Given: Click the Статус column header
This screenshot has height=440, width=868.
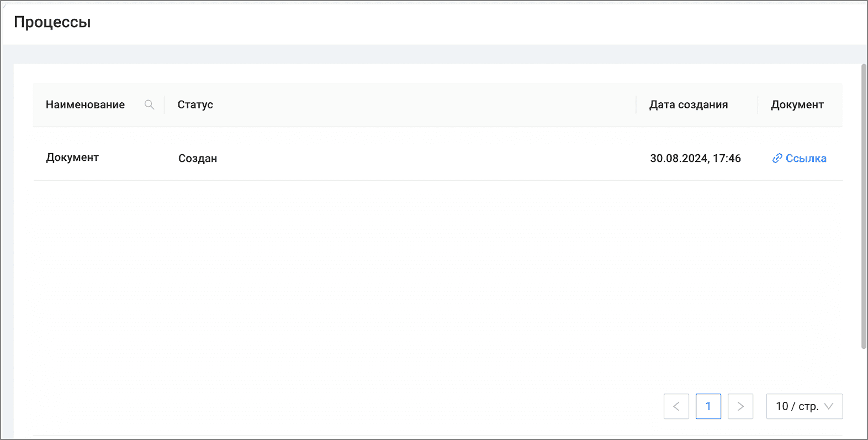Looking at the screenshot, I should click(x=195, y=104).
